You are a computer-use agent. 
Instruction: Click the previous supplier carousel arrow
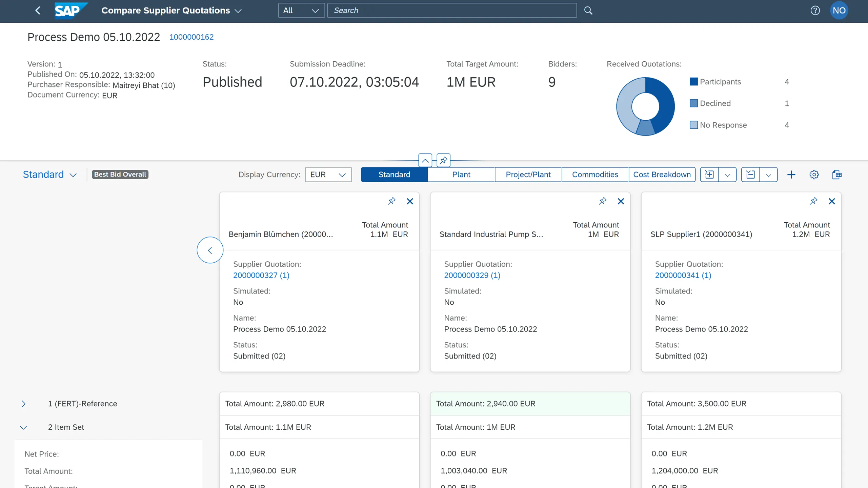[x=210, y=250]
